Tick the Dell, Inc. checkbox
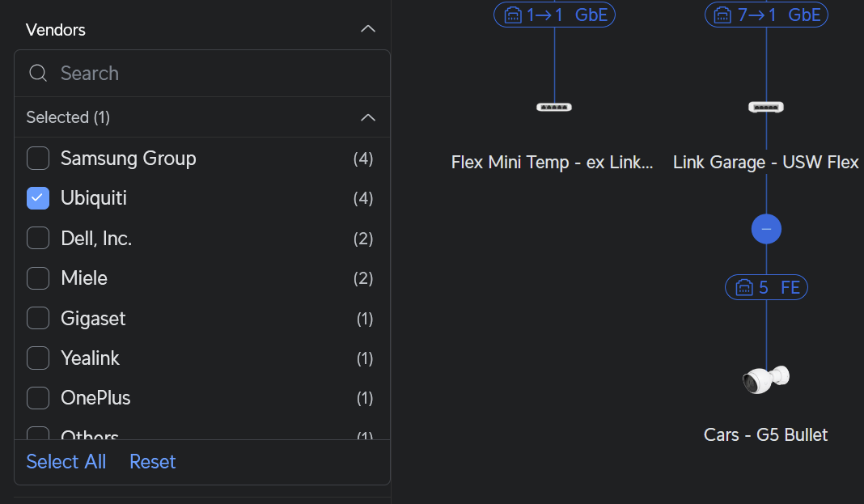The image size is (864, 504). 38,239
